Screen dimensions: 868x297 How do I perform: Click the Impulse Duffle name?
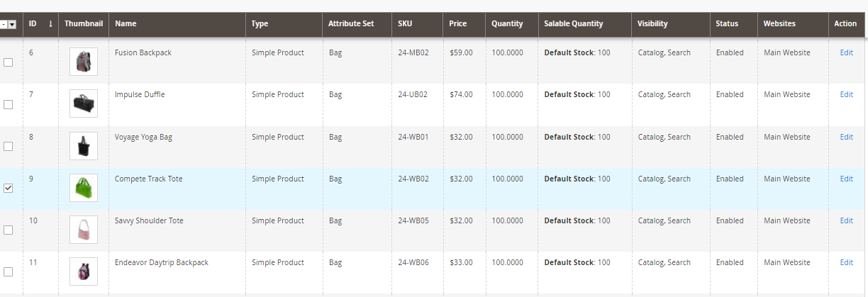pyautogui.click(x=140, y=94)
